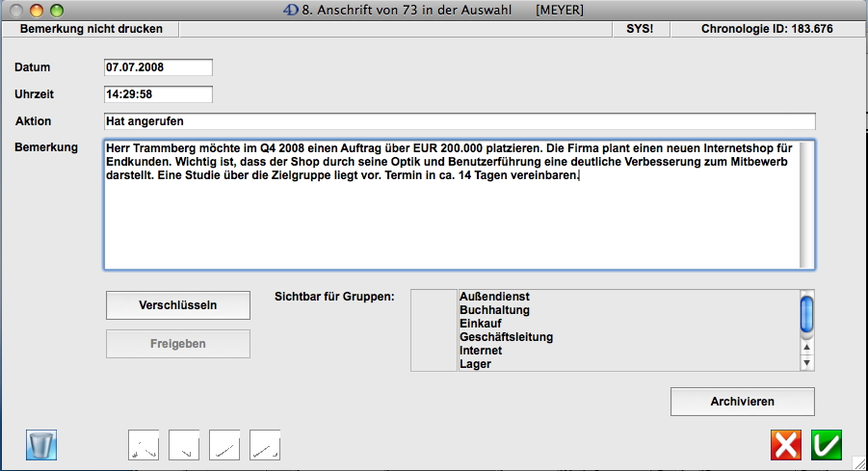Image resolution: width=868 pixels, height=471 pixels.
Task: Select Geschäftsleitung in the groups list
Action: point(506,338)
